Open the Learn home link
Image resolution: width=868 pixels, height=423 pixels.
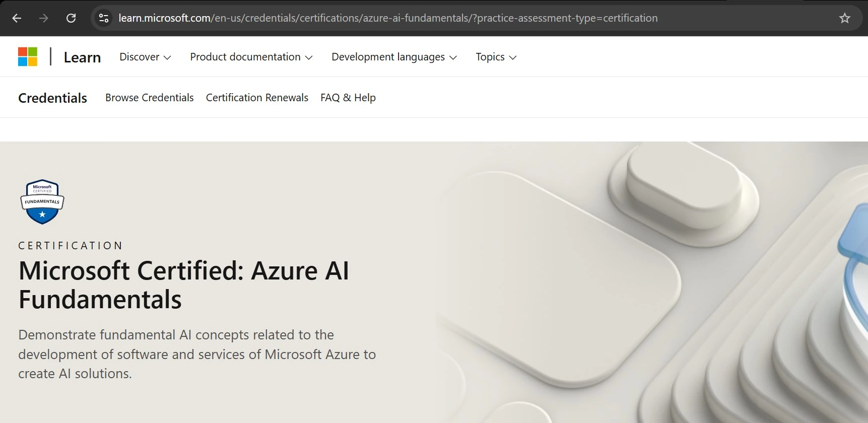pyautogui.click(x=82, y=57)
